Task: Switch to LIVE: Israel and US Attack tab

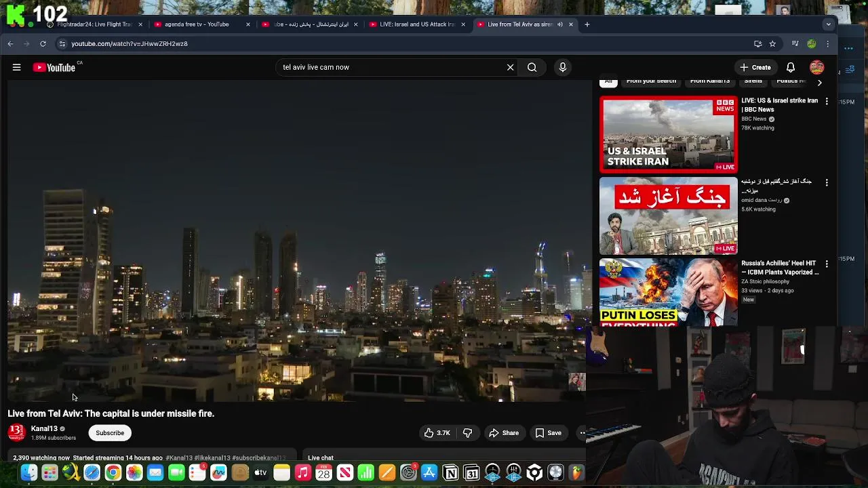Action: tap(417, 24)
